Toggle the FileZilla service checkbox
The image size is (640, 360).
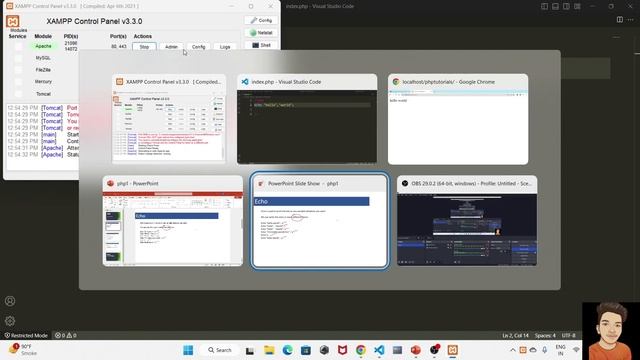(x=18, y=70)
